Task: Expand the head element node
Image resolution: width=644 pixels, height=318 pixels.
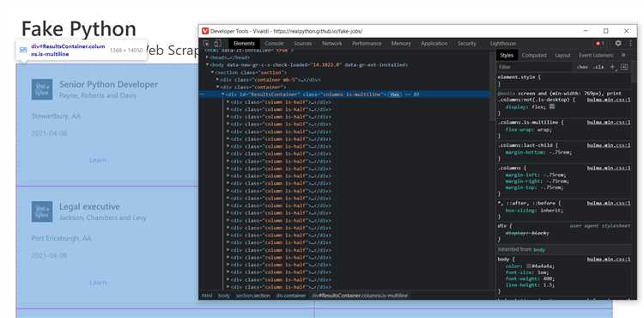Action: [x=208, y=58]
